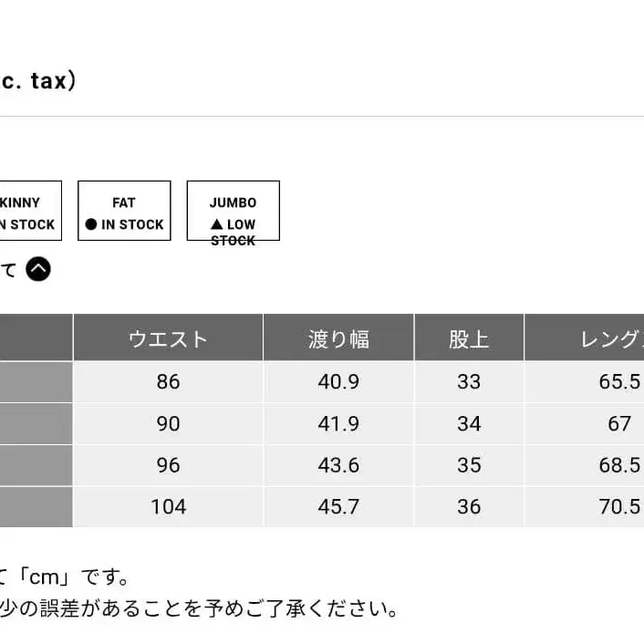Screen dimensions: 644x644
Task: Click the waist value 86 cell
Action: coord(168,381)
